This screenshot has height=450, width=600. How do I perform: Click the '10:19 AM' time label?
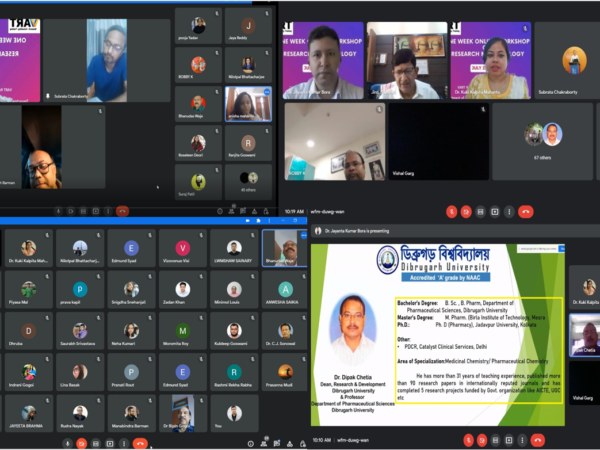tap(294, 212)
